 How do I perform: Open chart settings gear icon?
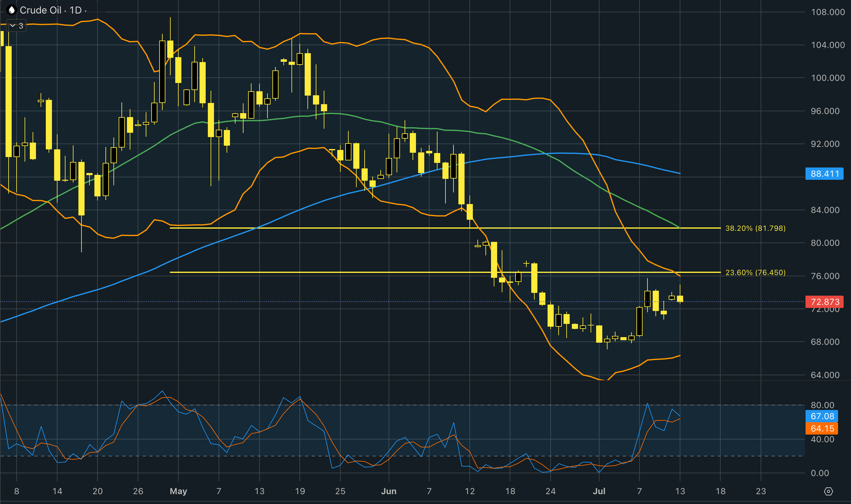(829, 491)
